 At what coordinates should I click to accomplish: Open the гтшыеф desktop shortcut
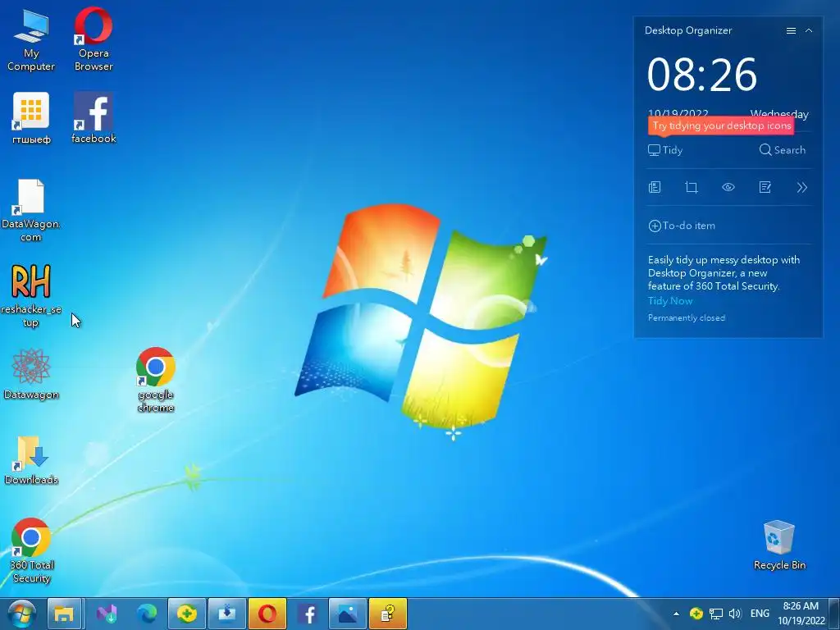31,118
